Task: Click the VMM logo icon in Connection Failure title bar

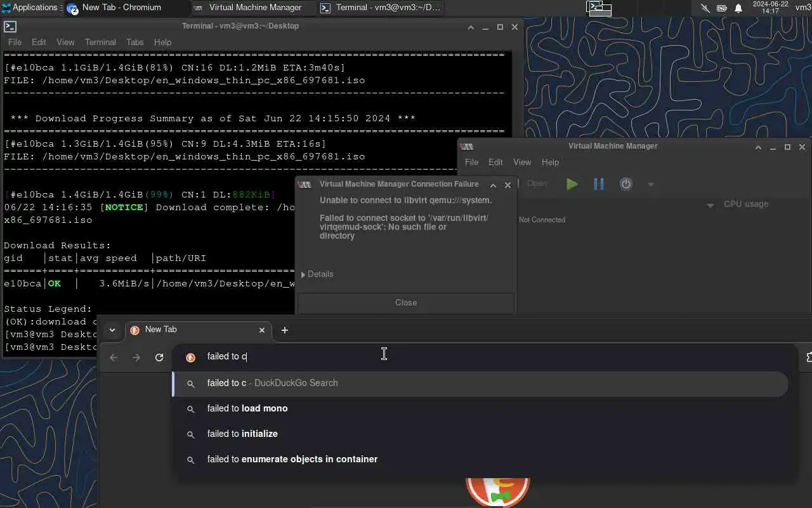Action: (304, 185)
